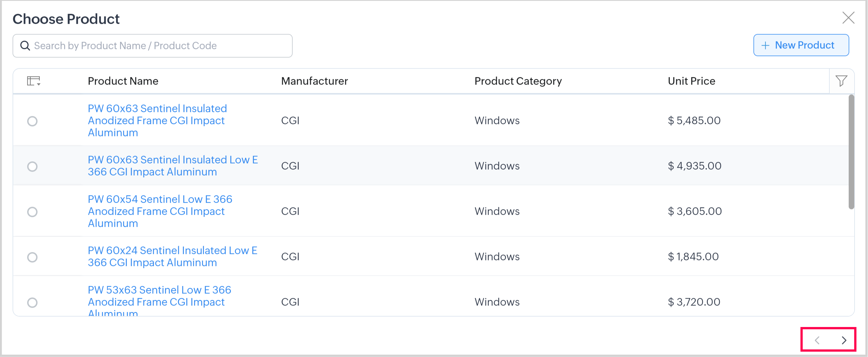868x357 pixels.
Task: Click New Product button
Action: click(x=801, y=45)
